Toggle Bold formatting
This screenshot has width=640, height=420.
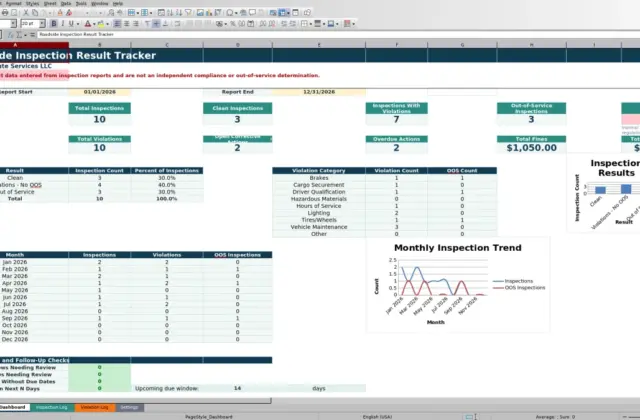pyautogui.click(x=54, y=24)
